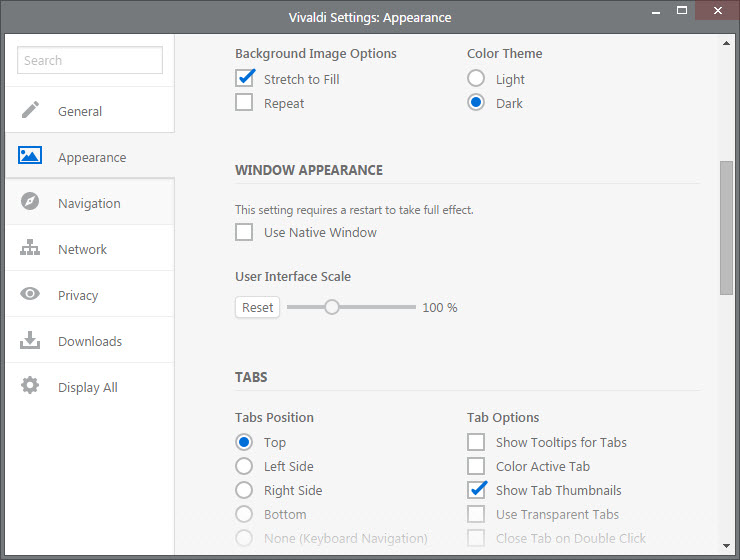
Task: Click the Tab Options label
Action: (503, 418)
